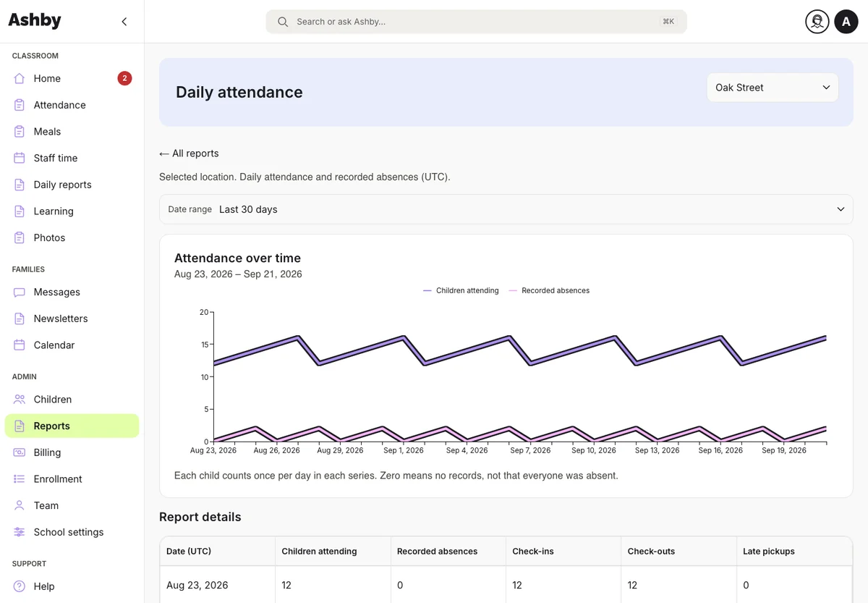
Task: Click the Ashby logo
Action: click(x=35, y=20)
